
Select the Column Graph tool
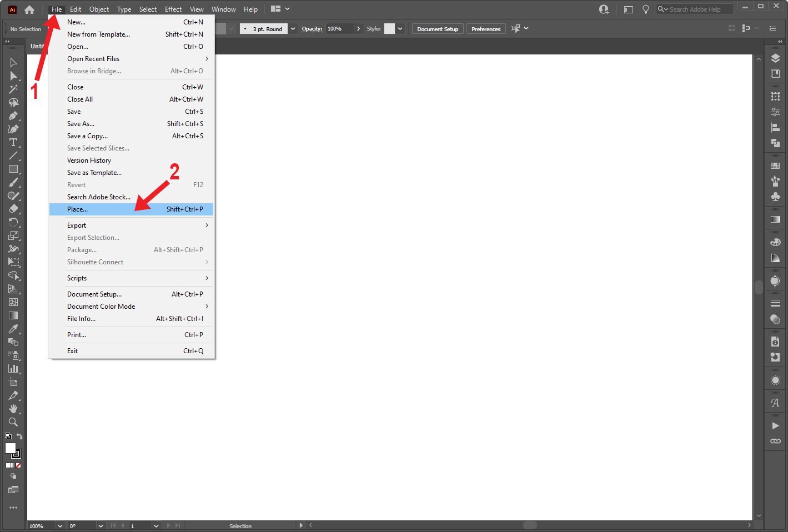pos(13,369)
